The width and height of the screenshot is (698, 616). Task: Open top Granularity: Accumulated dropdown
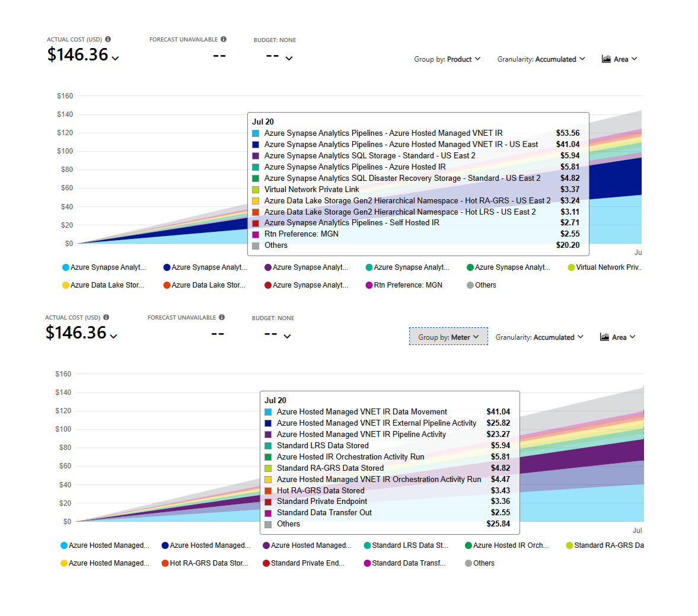(x=541, y=59)
